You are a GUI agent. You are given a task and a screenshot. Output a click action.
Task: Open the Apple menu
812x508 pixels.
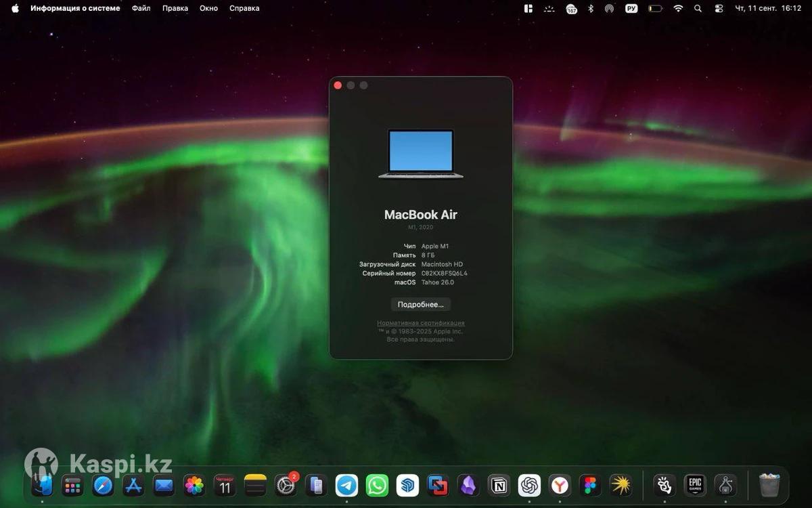15,8
